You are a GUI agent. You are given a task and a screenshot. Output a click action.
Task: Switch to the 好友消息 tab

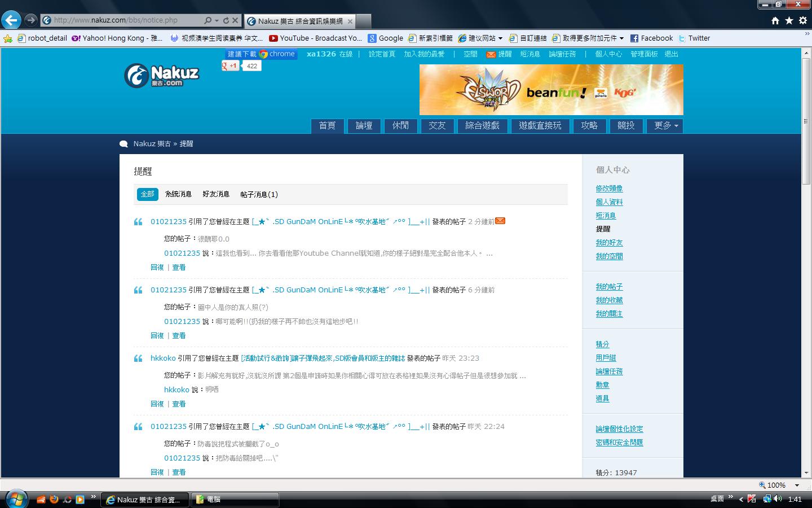[216, 194]
